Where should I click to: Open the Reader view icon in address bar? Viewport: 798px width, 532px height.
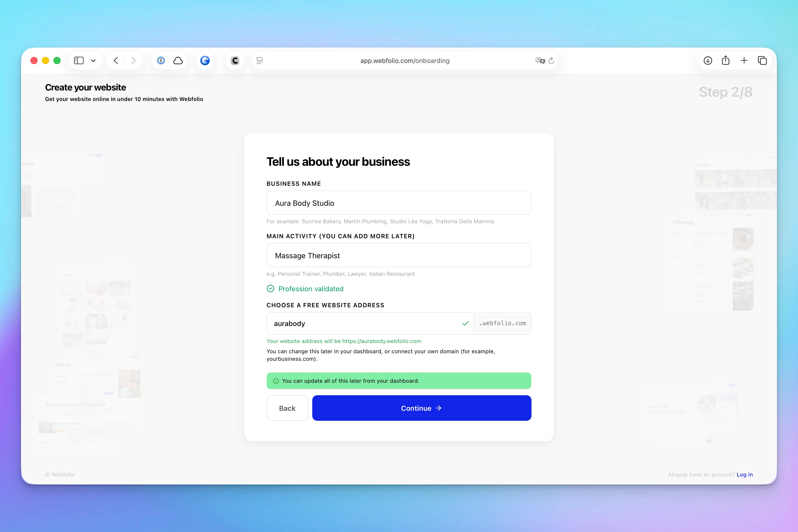pos(259,60)
